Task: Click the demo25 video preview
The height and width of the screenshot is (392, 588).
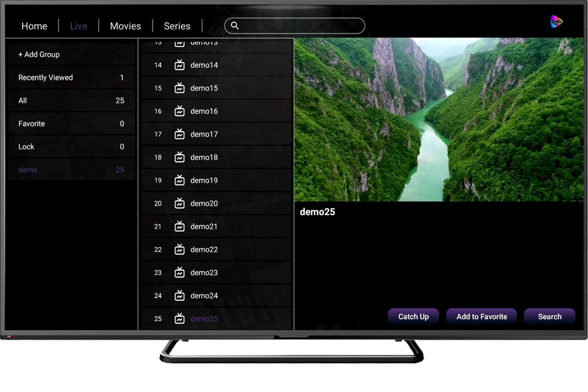Action: pyautogui.click(x=439, y=120)
